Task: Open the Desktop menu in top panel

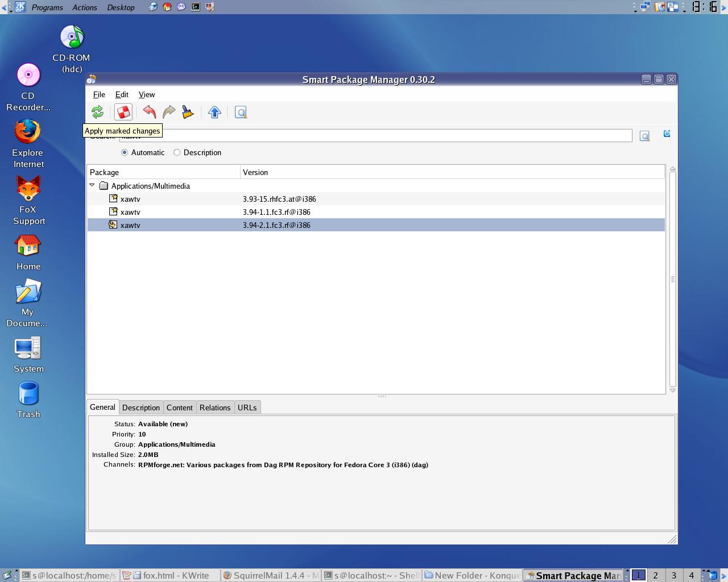Action: tap(121, 7)
